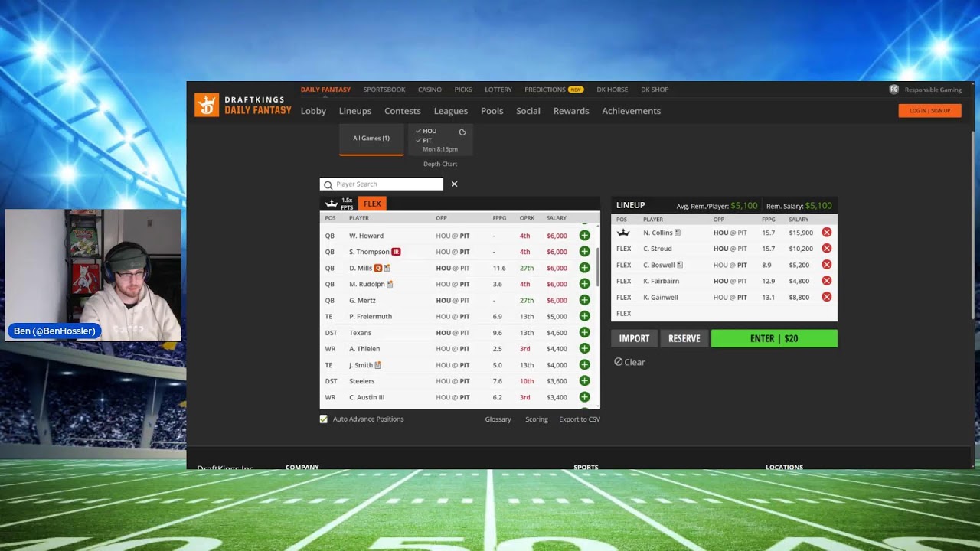Remove N. Collins from the lineup
Viewport: 980px width, 551px height.
coord(827,233)
